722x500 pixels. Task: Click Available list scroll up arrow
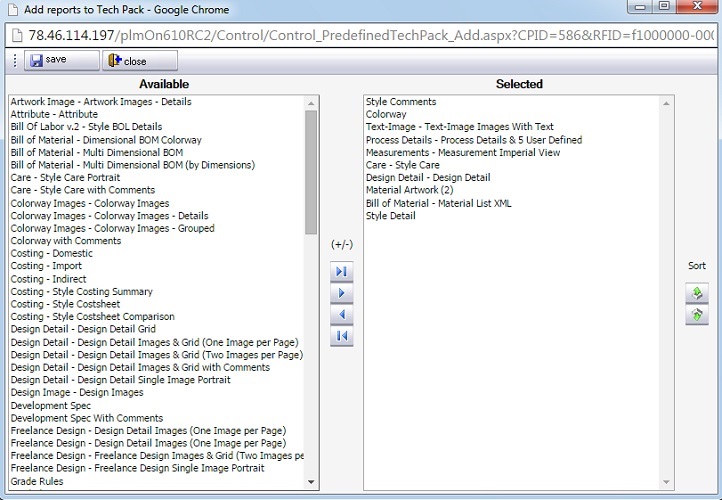coord(311,103)
